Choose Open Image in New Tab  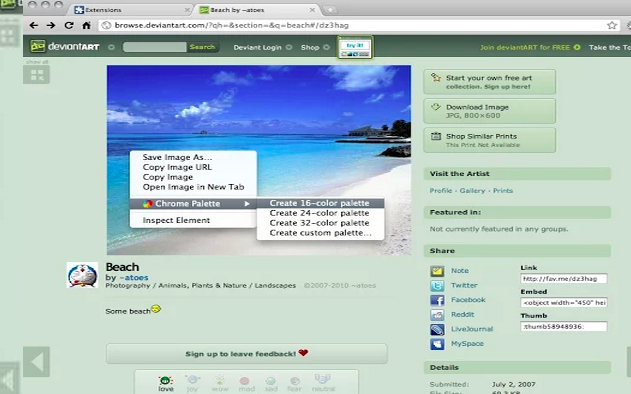(x=193, y=187)
